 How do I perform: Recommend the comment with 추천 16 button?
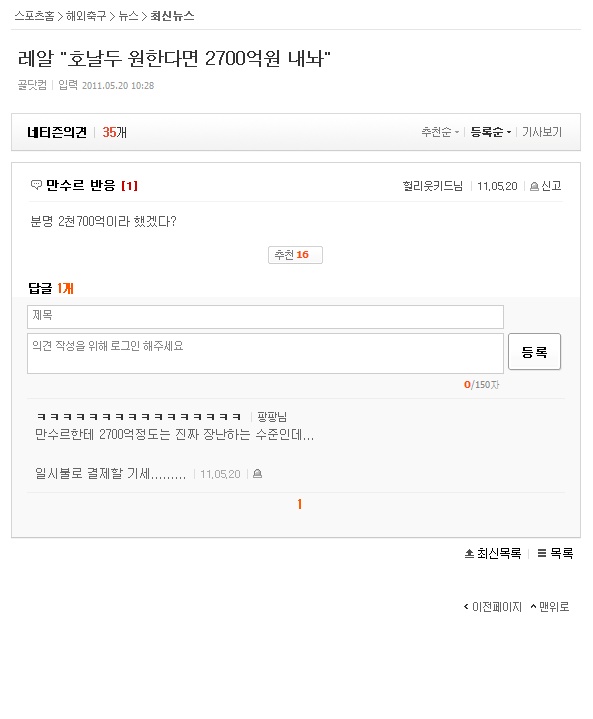[295, 255]
